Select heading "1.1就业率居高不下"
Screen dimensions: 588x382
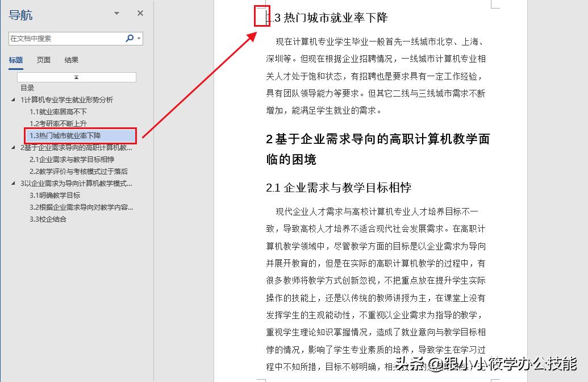pyautogui.click(x=60, y=112)
